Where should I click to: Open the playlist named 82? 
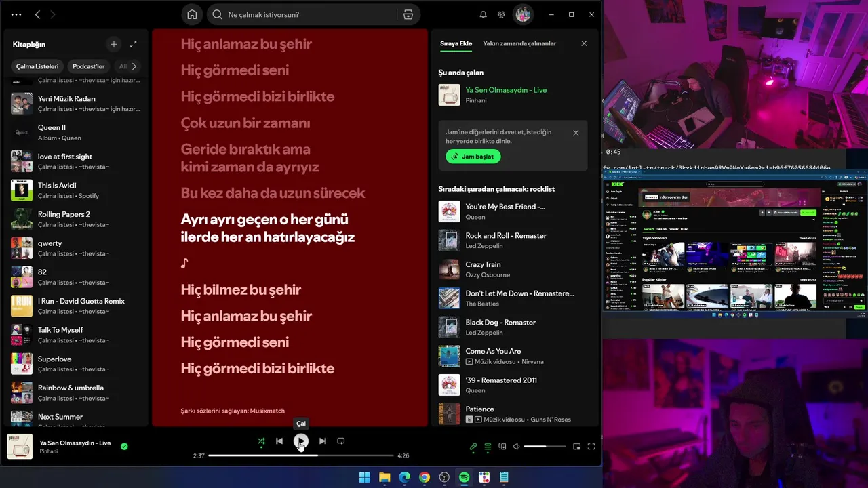(76, 277)
